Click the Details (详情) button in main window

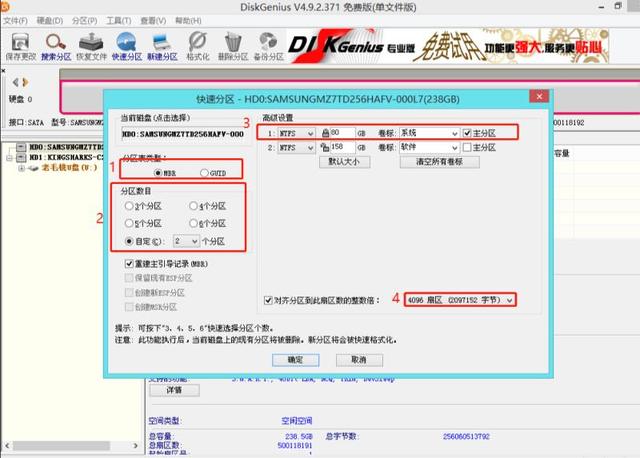174,390
